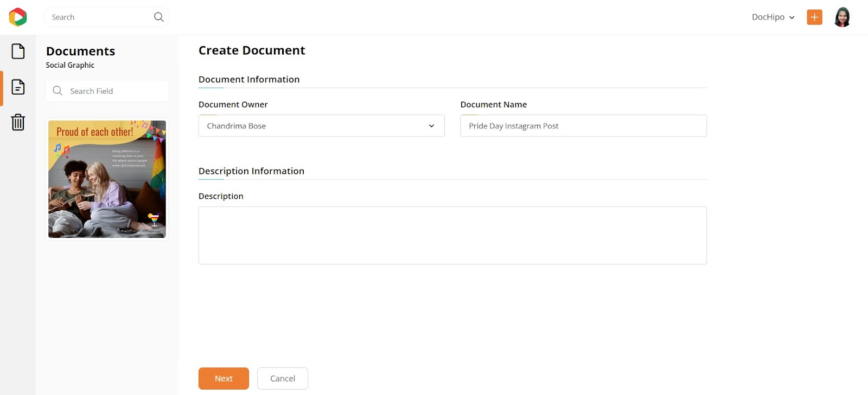Viewport: 868px width, 395px height.
Task: Click the Cancel button
Action: 283,378
